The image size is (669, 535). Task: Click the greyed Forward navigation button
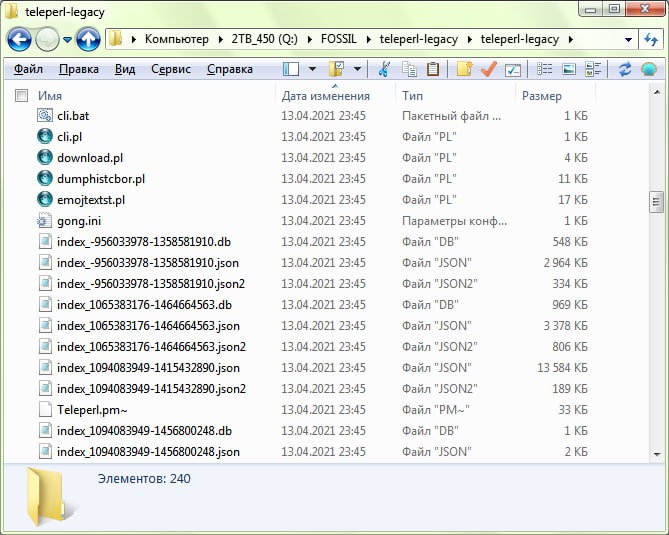coord(47,39)
